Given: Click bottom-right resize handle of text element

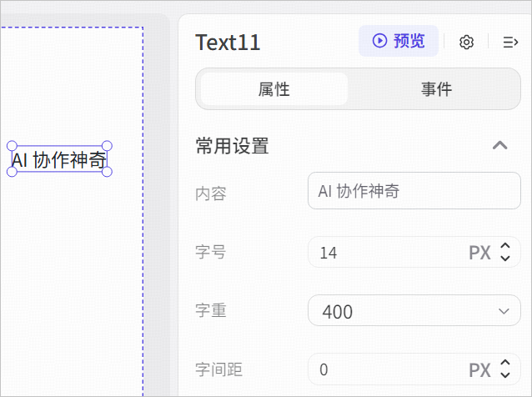Looking at the screenshot, I should pyautogui.click(x=107, y=172).
